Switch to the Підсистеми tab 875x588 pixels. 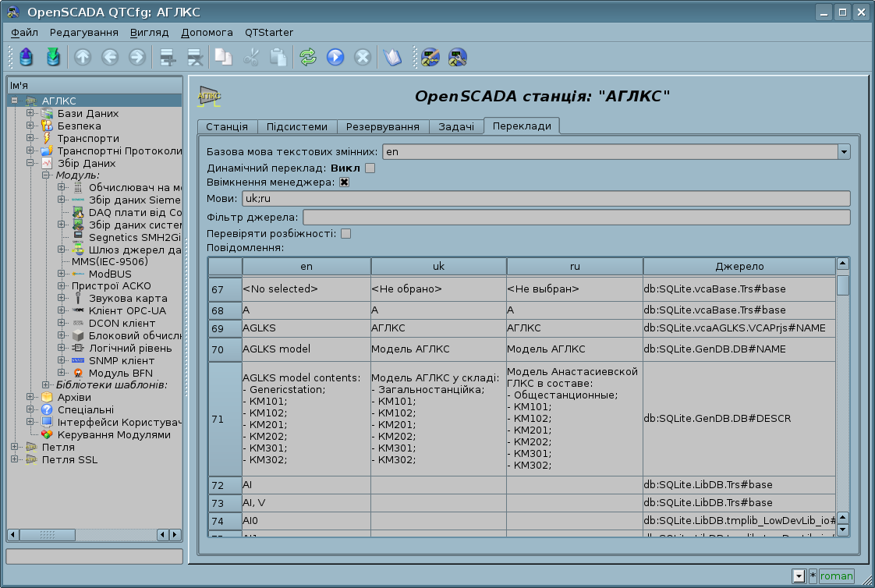pos(297,126)
